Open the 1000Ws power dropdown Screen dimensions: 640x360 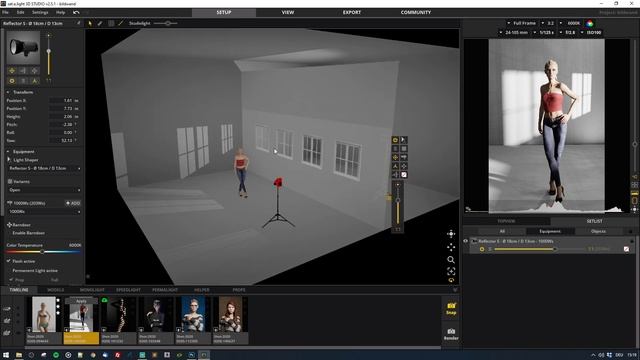(44, 211)
